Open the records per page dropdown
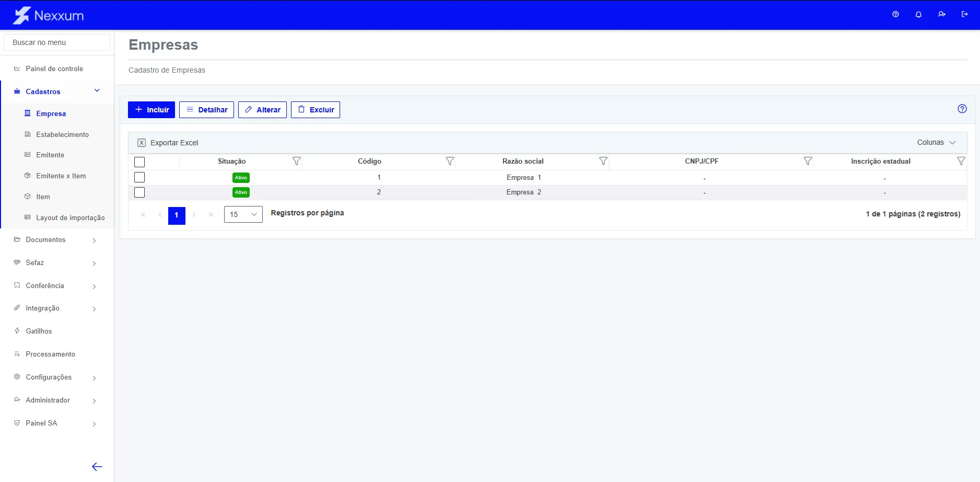980x482 pixels. tap(243, 214)
